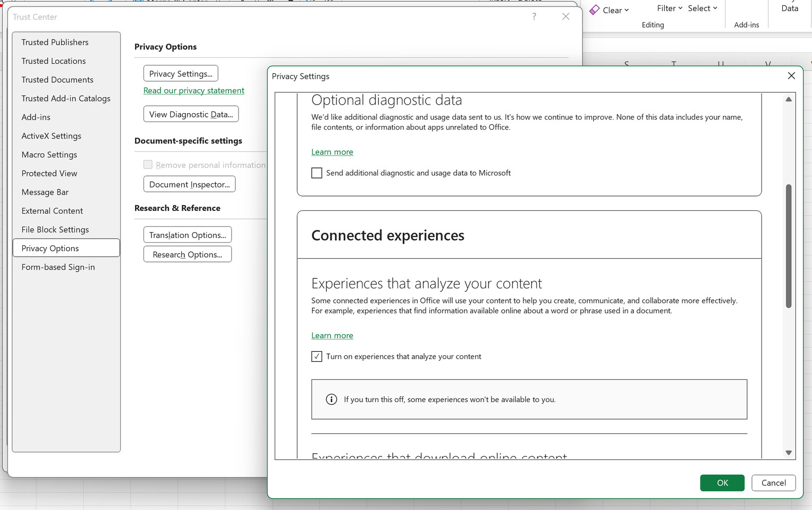Click the Privacy Settings... button

pos(181,73)
